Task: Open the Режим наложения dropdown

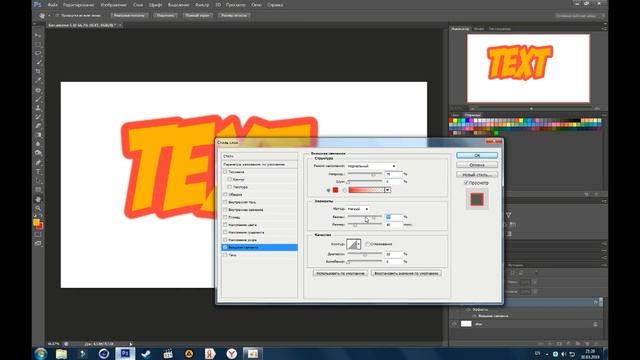Action: point(371,166)
